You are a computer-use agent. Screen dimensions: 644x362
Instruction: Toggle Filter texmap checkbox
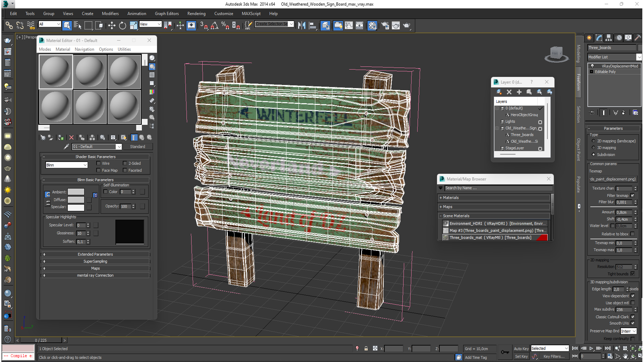pos(633,195)
